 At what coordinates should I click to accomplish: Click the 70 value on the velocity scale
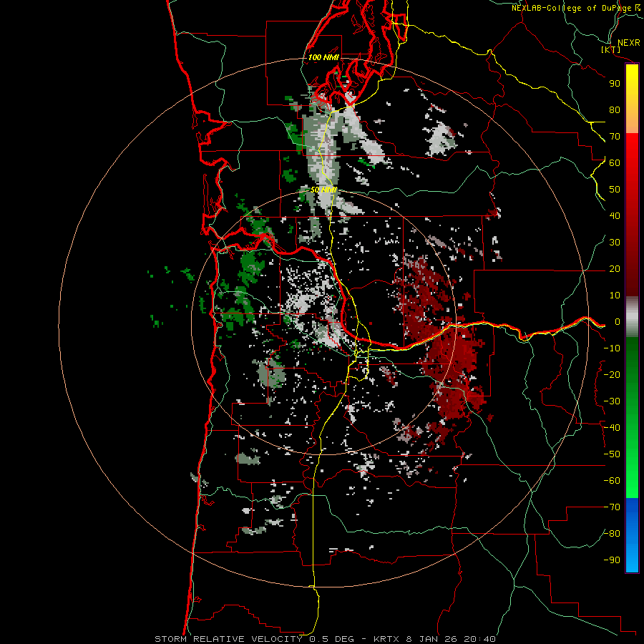pyautogui.click(x=615, y=137)
